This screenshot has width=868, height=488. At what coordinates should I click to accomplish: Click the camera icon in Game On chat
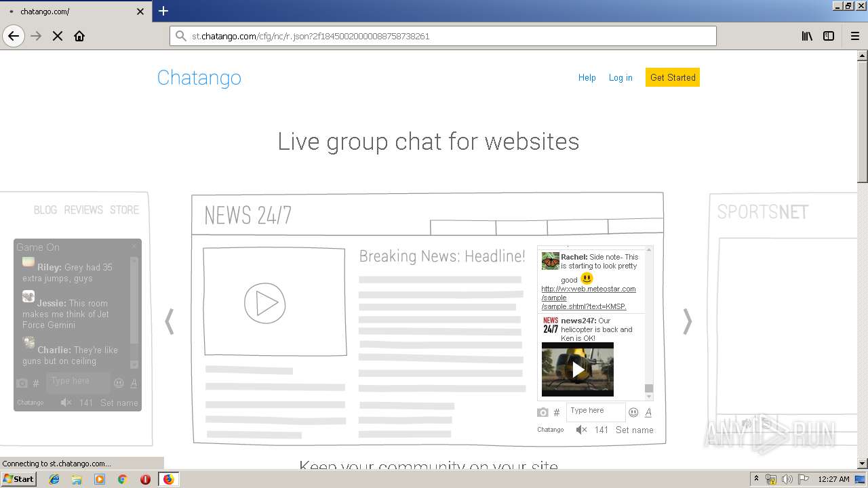22,383
